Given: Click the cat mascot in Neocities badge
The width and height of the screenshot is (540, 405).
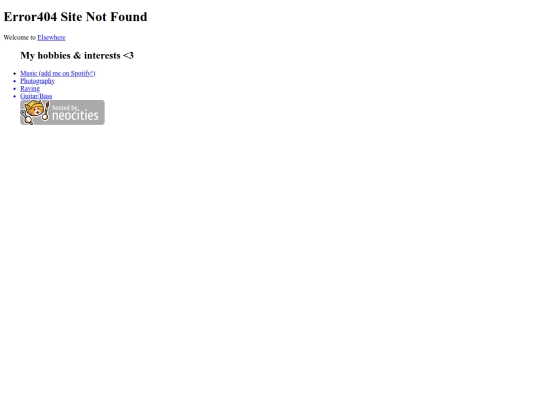Looking at the screenshot, I should click(35, 112).
